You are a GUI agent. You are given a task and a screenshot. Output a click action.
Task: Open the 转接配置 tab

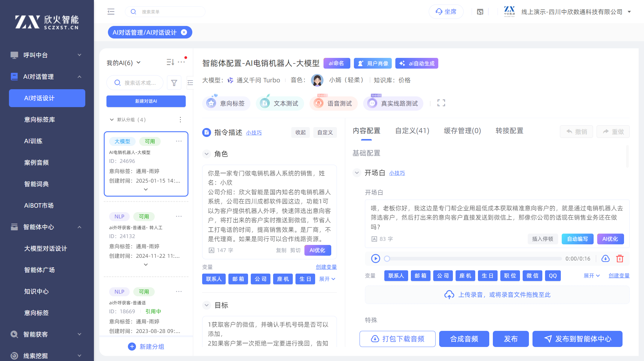coord(509,131)
